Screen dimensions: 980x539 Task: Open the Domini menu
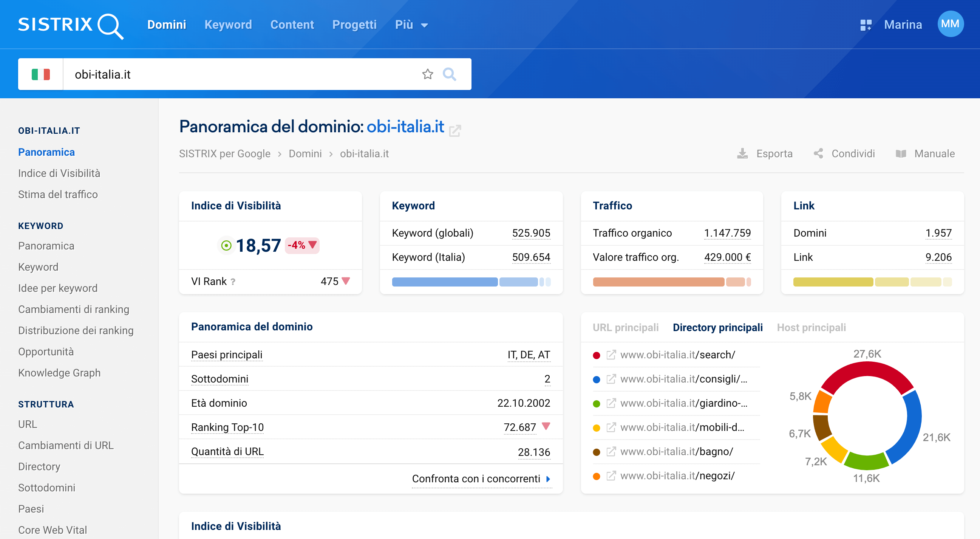[167, 25]
